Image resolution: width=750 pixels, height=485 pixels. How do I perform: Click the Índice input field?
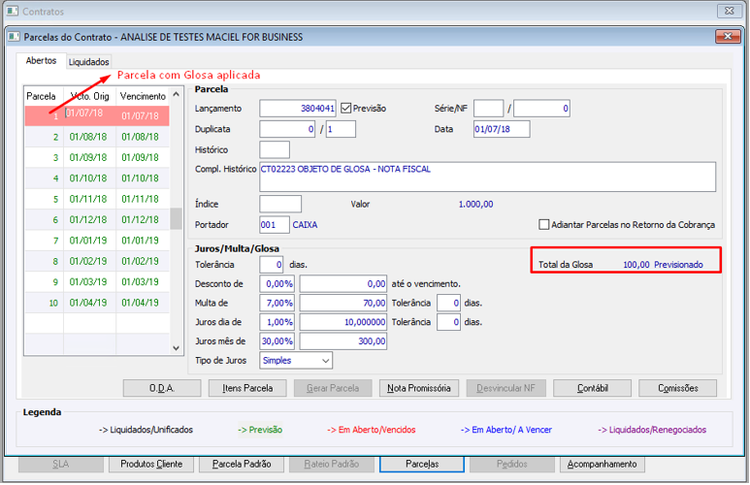tap(280, 204)
